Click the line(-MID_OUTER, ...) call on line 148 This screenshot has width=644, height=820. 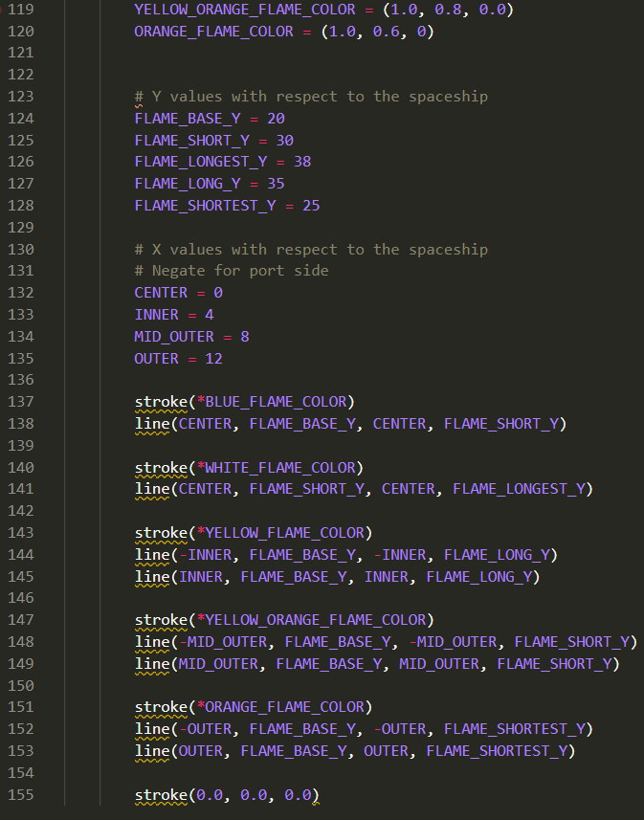point(386,642)
